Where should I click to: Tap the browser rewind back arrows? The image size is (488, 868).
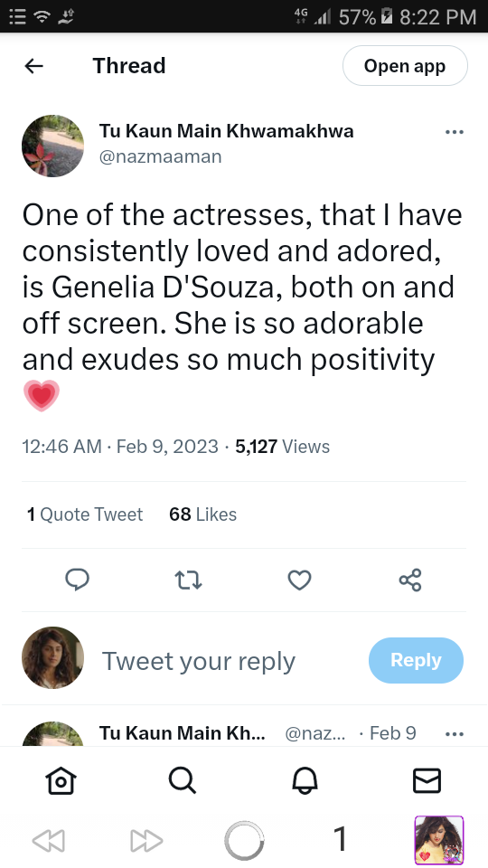pos(48,841)
